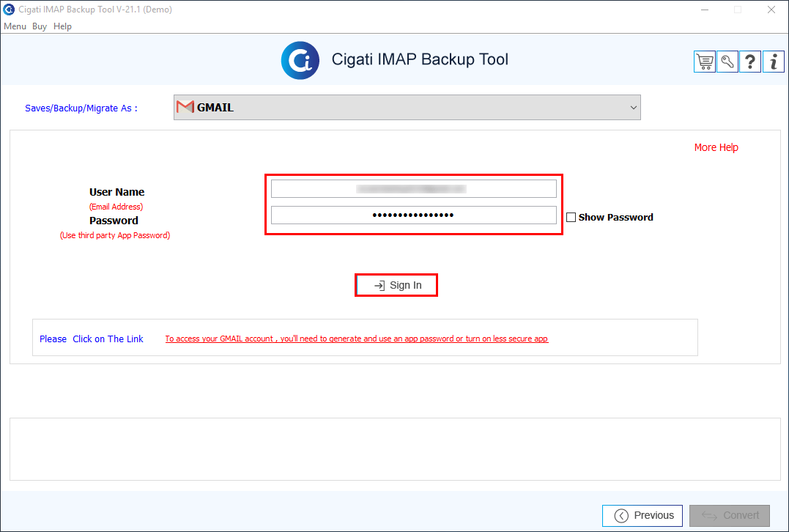Click the '(Email Address)' hint text

click(116, 207)
